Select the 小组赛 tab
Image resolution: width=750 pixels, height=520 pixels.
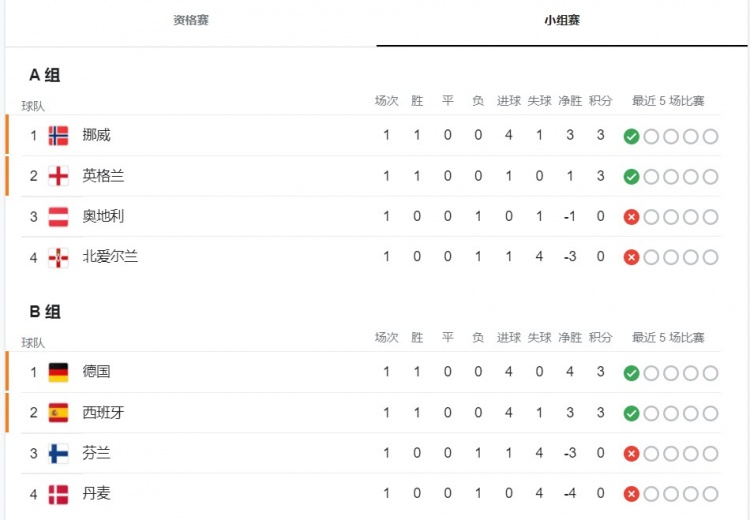tap(562, 20)
